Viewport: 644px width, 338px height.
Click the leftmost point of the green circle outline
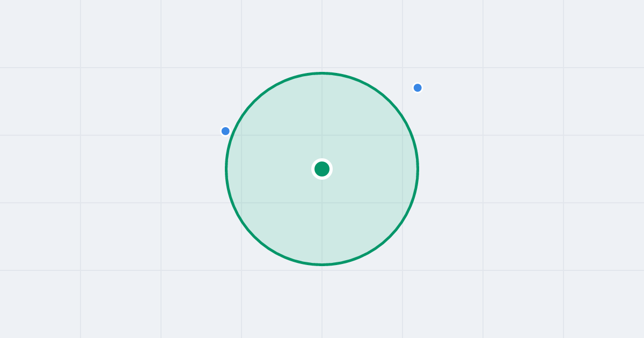(x=226, y=169)
